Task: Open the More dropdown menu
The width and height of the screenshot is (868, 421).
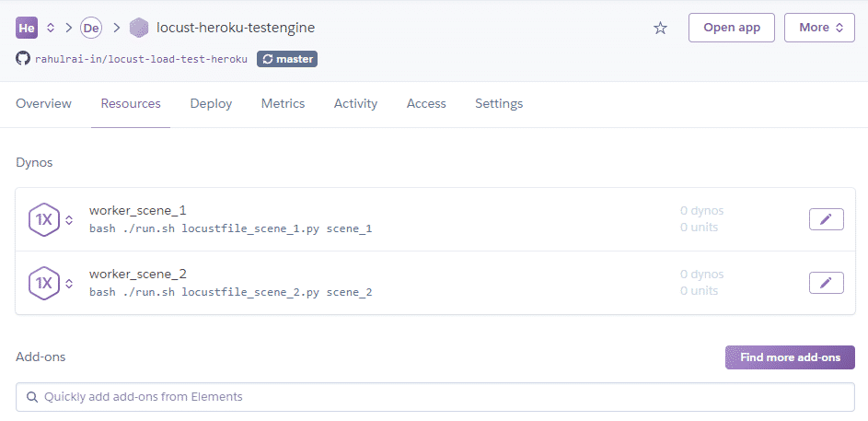Action: tap(819, 28)
